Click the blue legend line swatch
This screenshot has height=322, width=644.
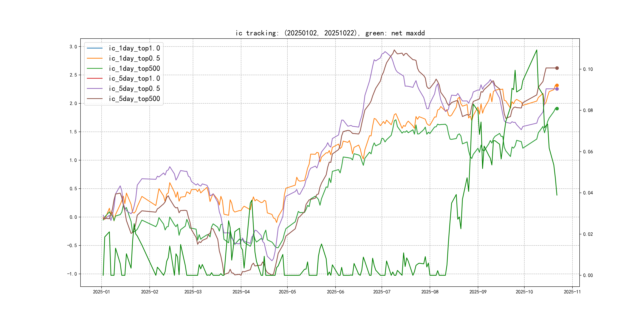pos(95,48)
